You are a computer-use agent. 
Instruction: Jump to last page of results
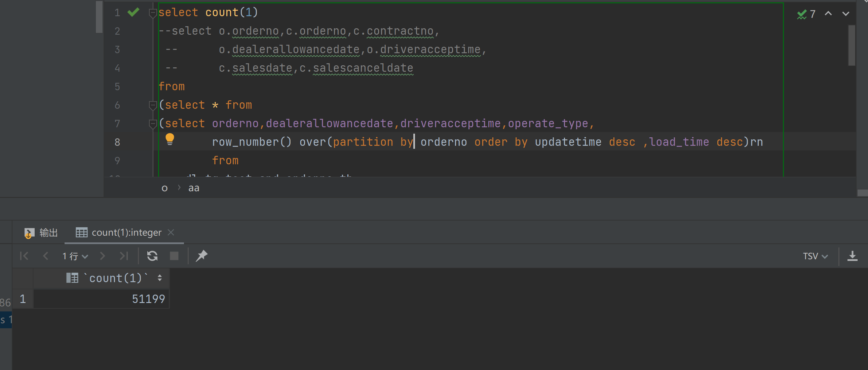pyautogui.click(x=124, y=256)
